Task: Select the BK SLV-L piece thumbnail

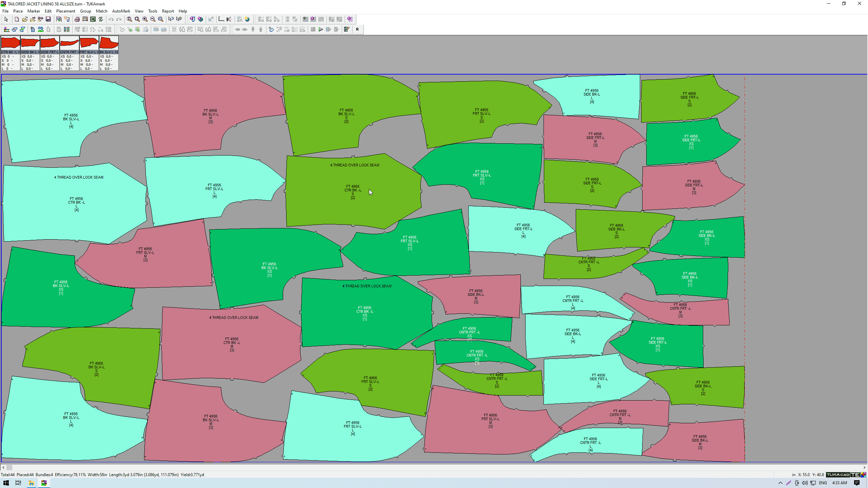Action: 109,43
